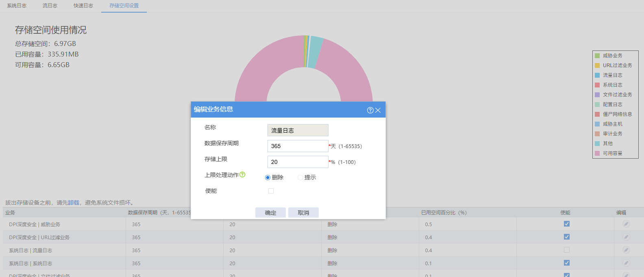Click 配置日志 legend swatch

[x=597, y=105]
